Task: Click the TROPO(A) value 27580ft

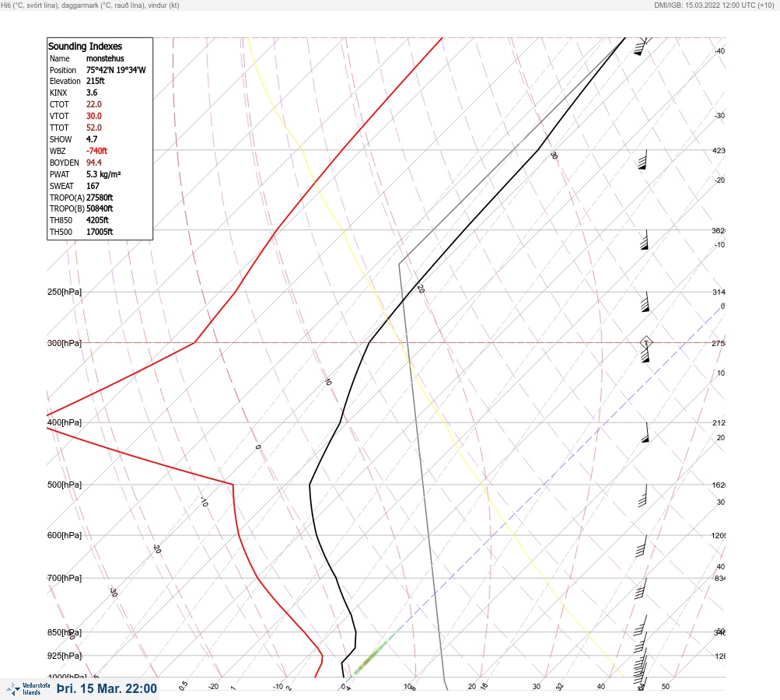Action: [x=100, y=198]
